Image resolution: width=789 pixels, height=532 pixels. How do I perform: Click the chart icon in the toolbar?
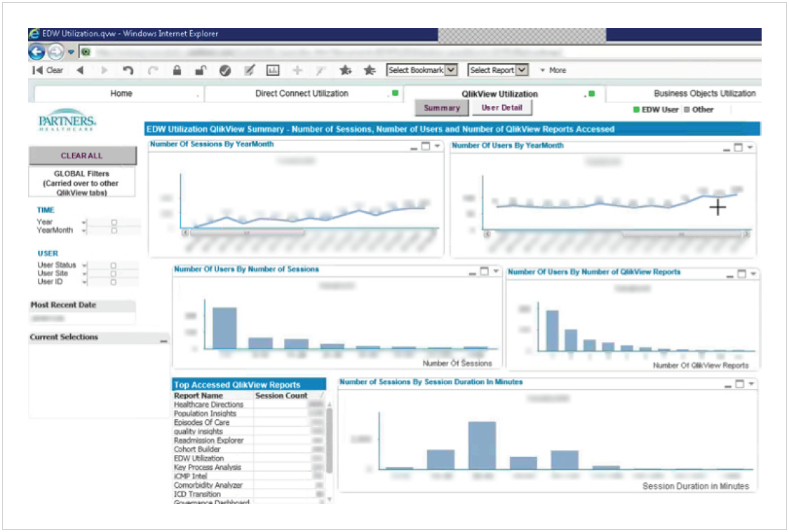click(273, 70)
